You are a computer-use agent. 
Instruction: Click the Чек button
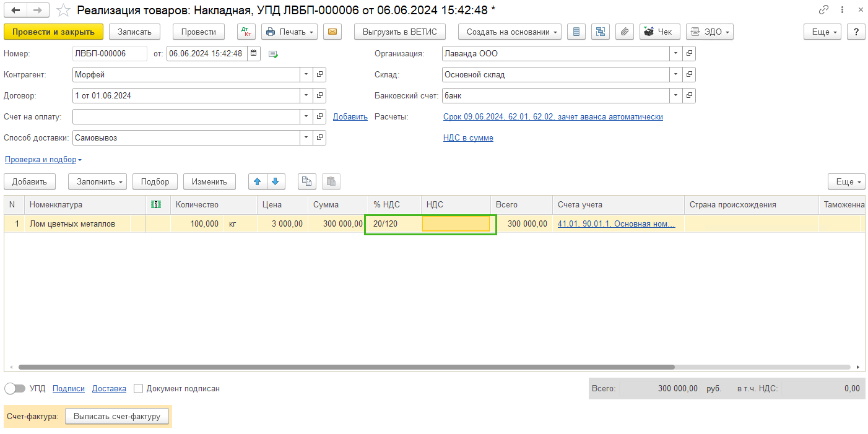point(659,32)
